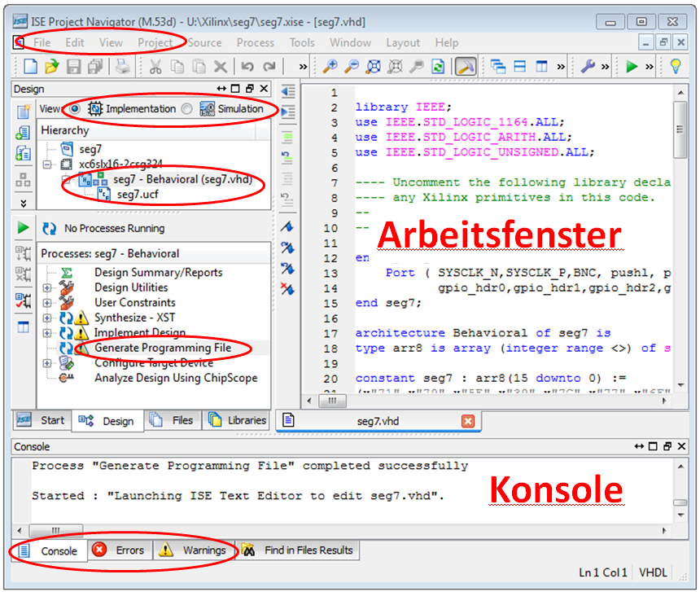Select seg7 - Behavioral (seg7.vhd) module
The height and width of the screenshot is (592, 700).
182,179
